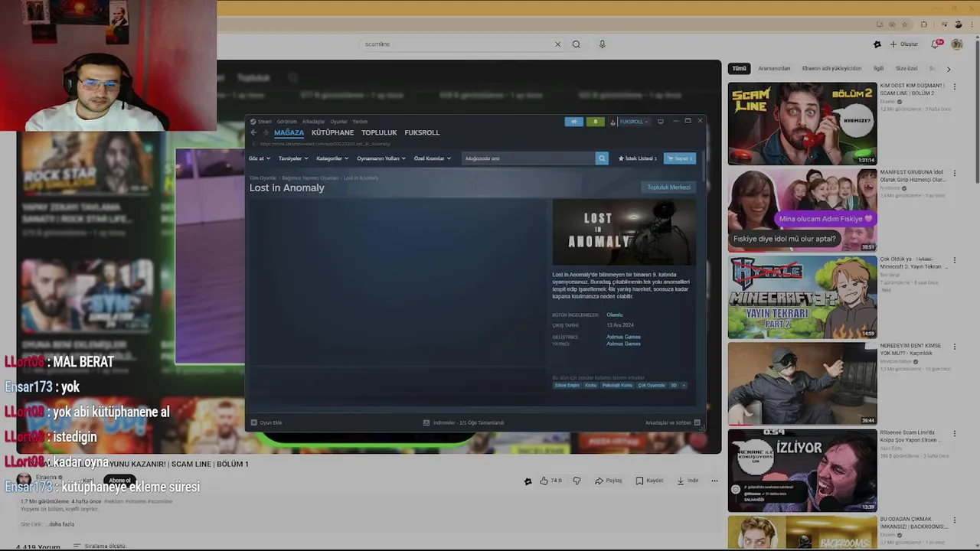Image resolution: width=980 pixels, height=551 pixels.
Task: Expand the Göz at dropdown
Action: [258, 158]
